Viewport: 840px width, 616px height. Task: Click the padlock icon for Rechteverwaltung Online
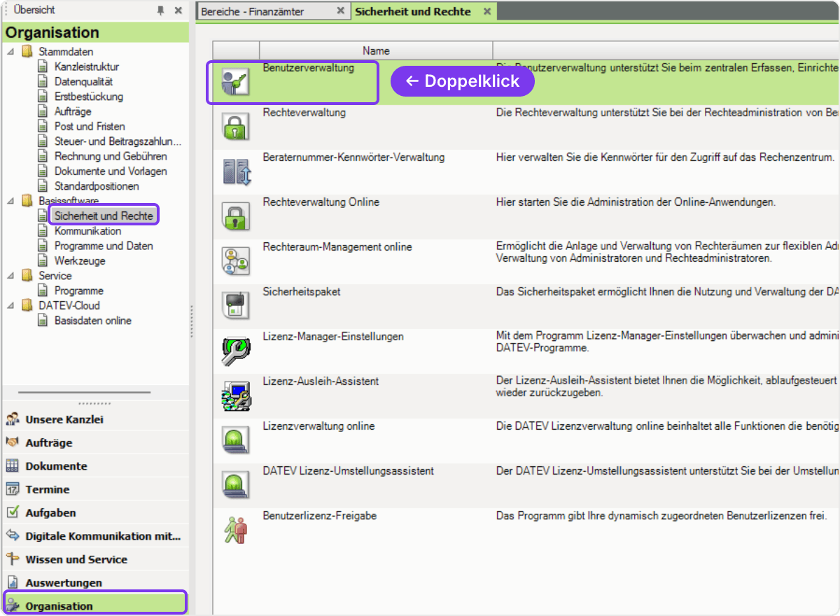[x=235, y=216]
